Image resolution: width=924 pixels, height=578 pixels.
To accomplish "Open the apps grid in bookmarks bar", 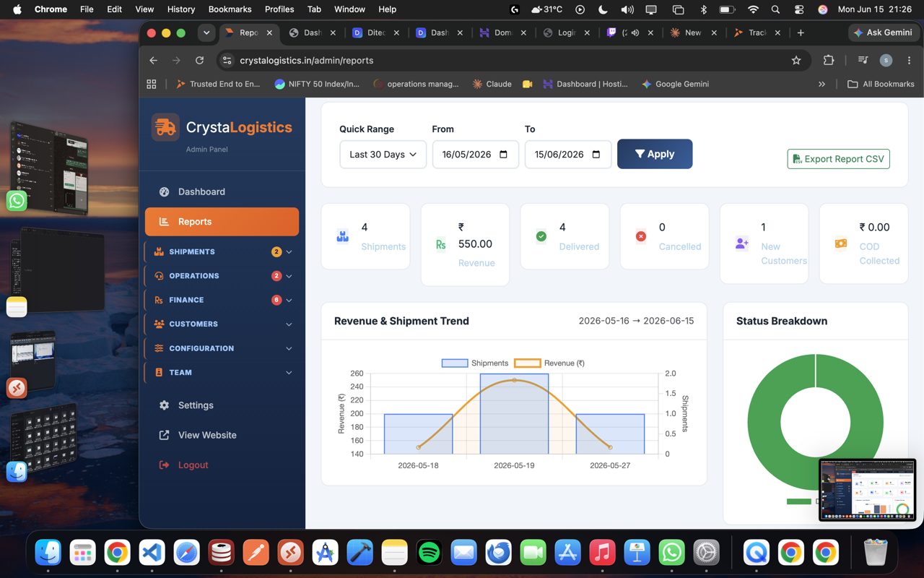I will click(x=152, y=84).
